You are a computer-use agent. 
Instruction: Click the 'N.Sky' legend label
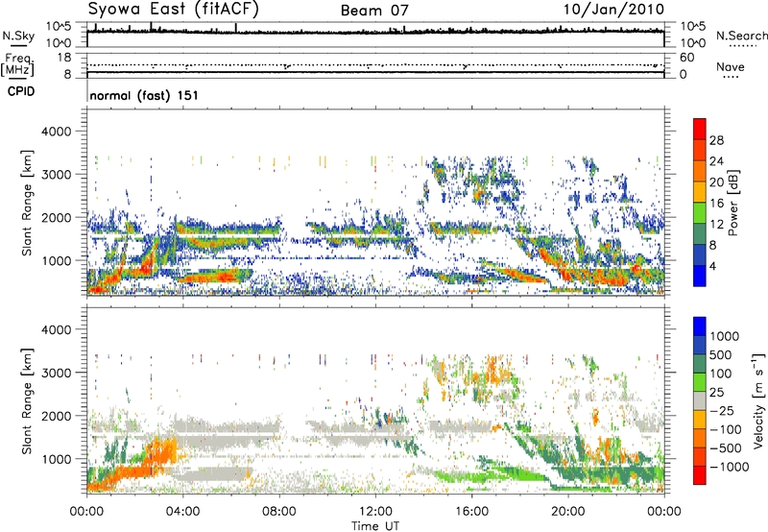click(18, 36)
